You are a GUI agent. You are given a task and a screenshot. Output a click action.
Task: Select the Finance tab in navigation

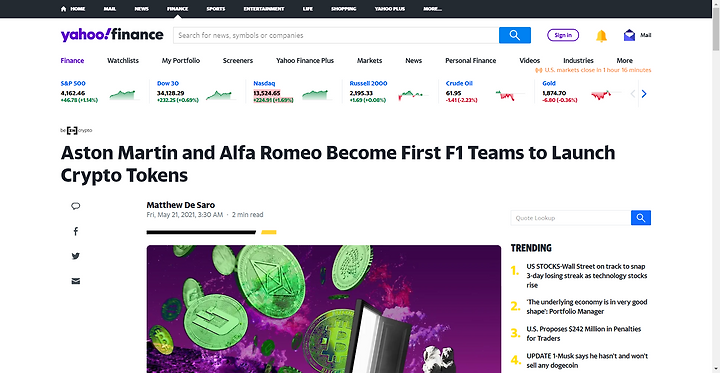73,61
